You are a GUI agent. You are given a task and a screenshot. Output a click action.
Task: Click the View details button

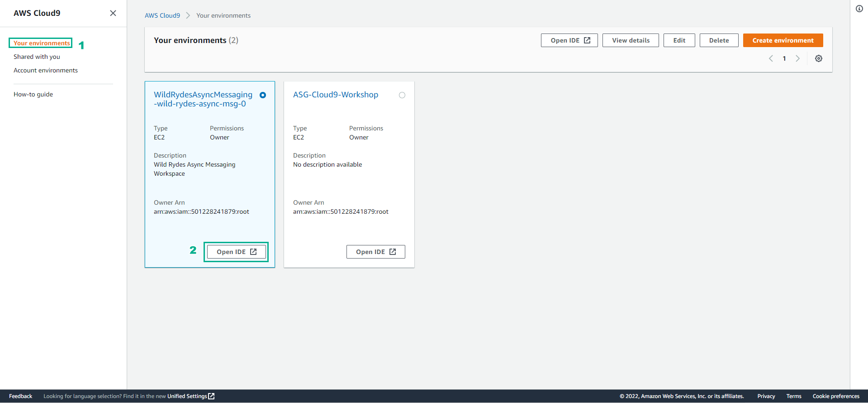click(x=631, y=40)
